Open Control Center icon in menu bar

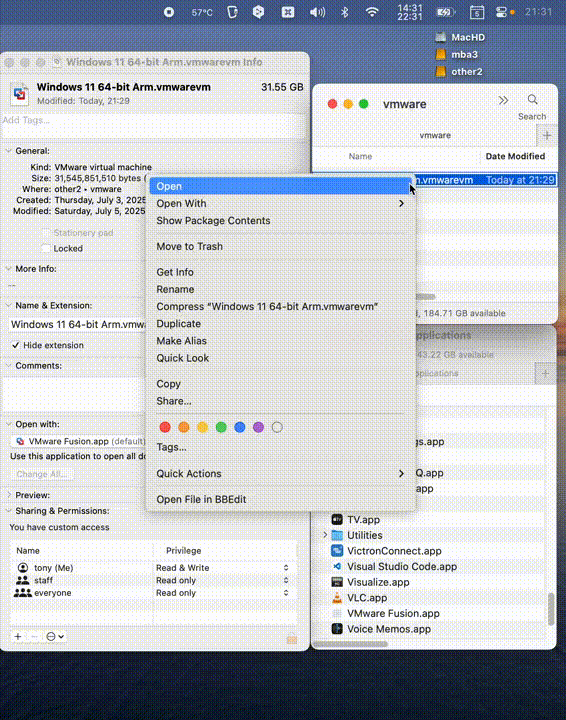(501, 12)
